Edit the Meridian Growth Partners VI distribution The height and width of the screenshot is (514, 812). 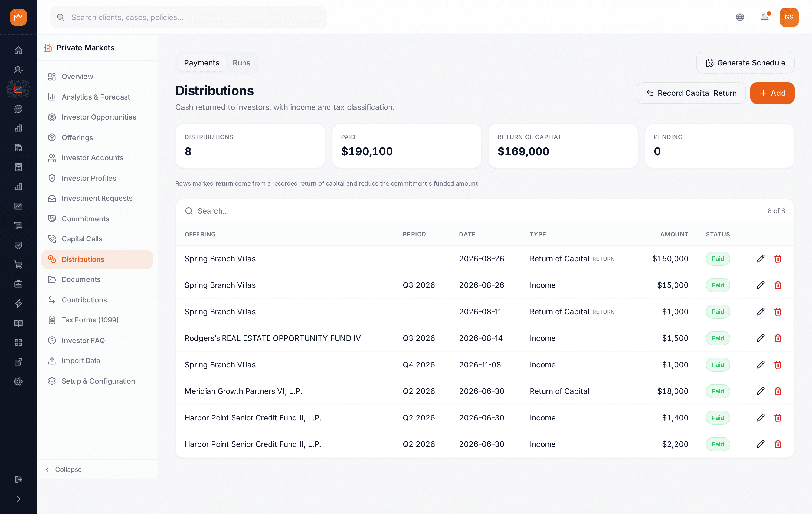click(760, 391)
